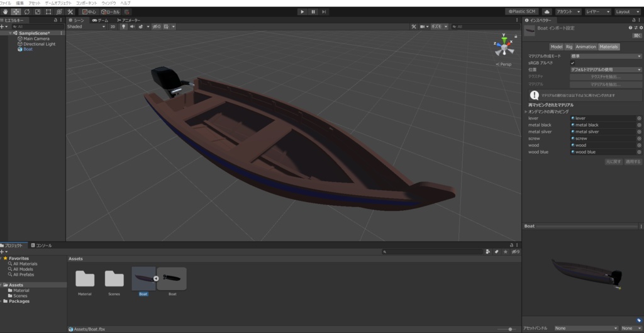This screenshot has width=644, height=333.
Task: Open scene view tools wrench icon
Action: coord(414,26)
